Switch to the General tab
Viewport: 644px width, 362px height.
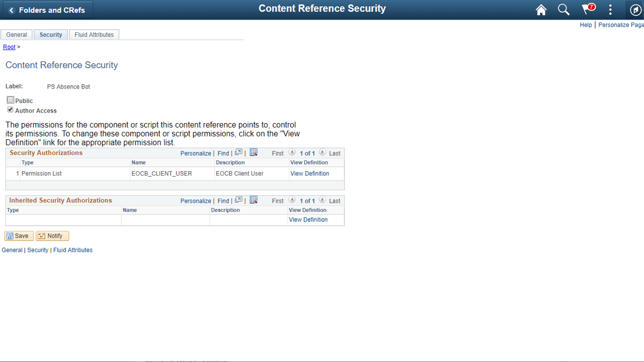(16, 35)
